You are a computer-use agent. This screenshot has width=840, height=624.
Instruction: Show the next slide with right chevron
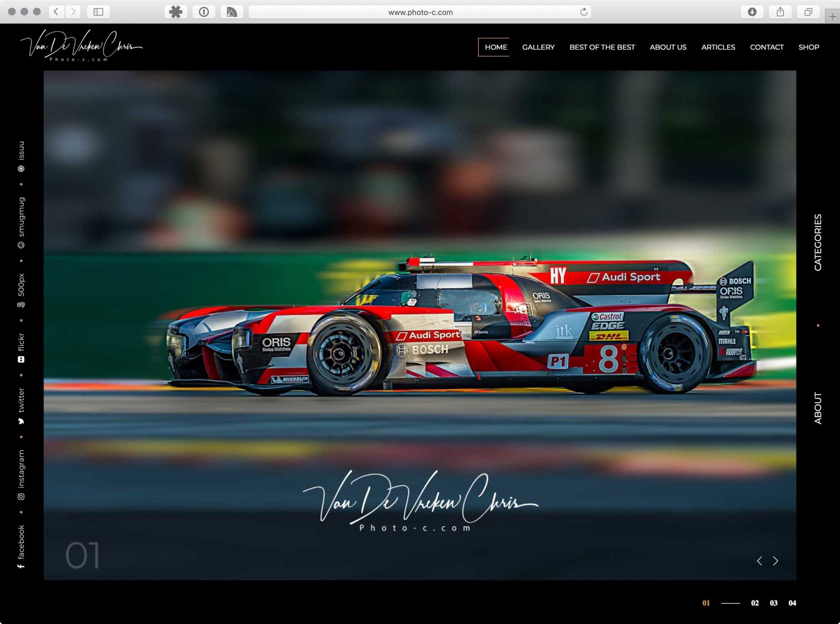tap(775, 561)
